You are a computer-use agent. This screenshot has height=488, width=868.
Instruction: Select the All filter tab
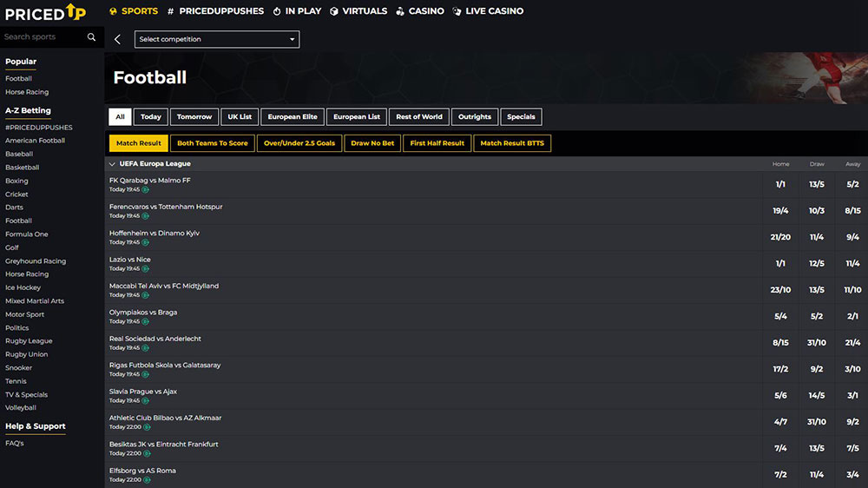pyautogui.click(x=120, y=117)
